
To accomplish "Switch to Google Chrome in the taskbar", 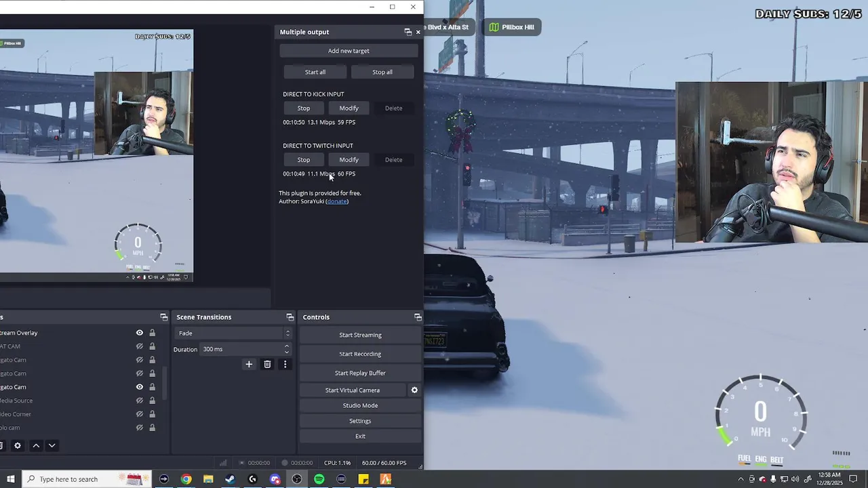I will click(186, 479).
